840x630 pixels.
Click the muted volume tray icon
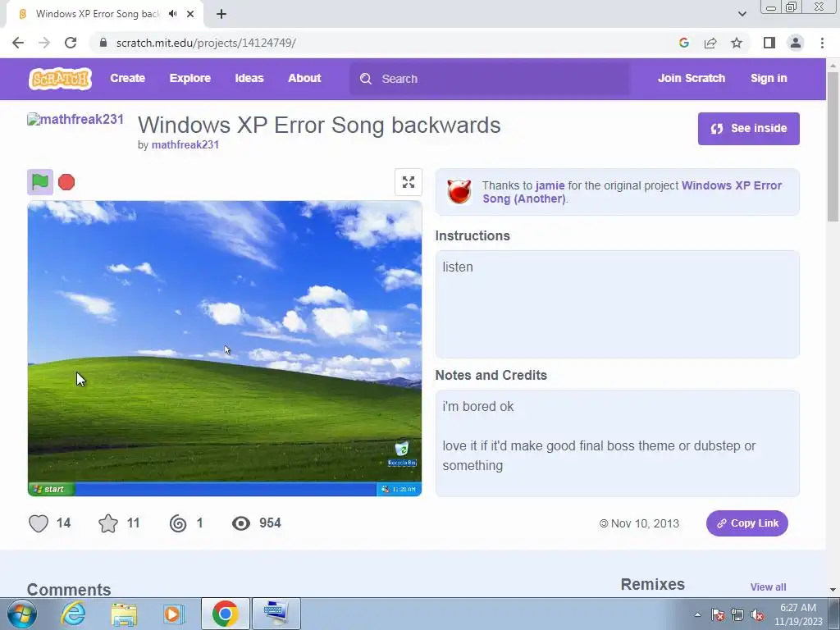click(x=757, y=615)
